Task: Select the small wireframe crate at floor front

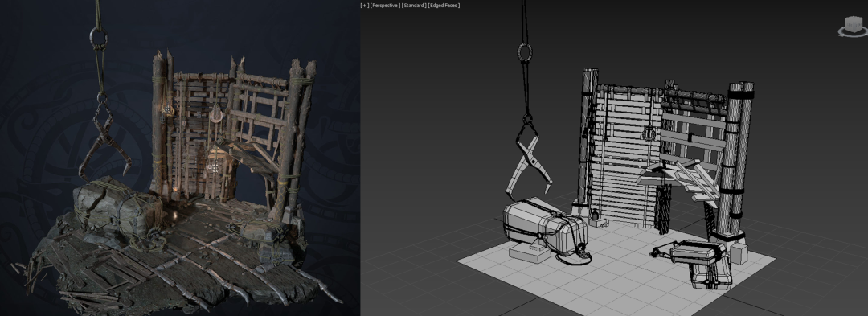Action: pyautogui.click(x=700, y=265)
